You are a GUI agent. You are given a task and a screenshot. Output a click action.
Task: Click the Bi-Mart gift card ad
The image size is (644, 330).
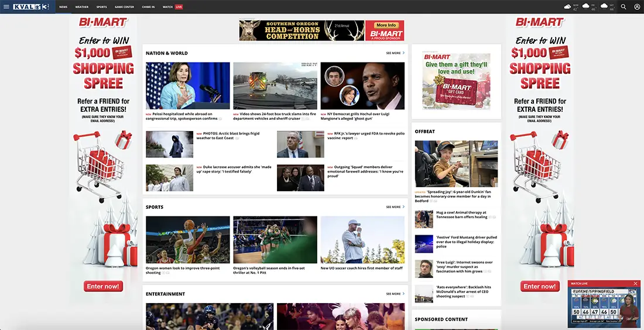(456, 81)
